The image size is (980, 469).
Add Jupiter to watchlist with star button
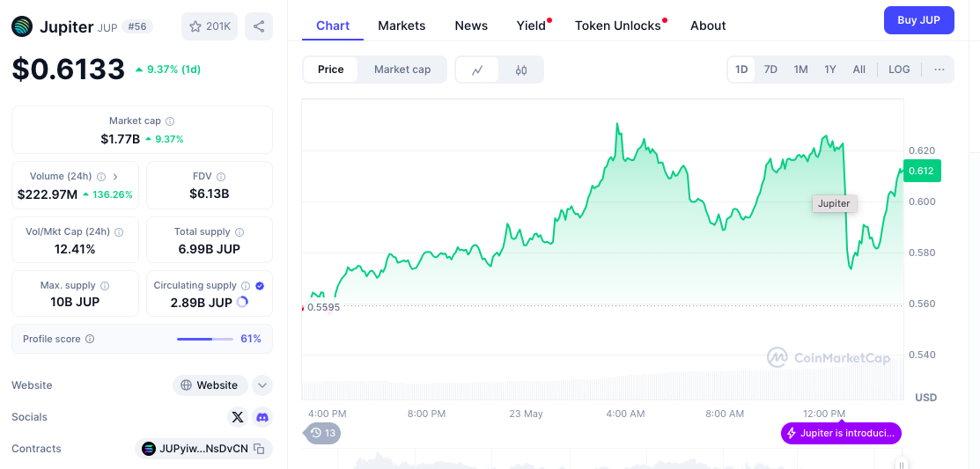coord(210,26)
